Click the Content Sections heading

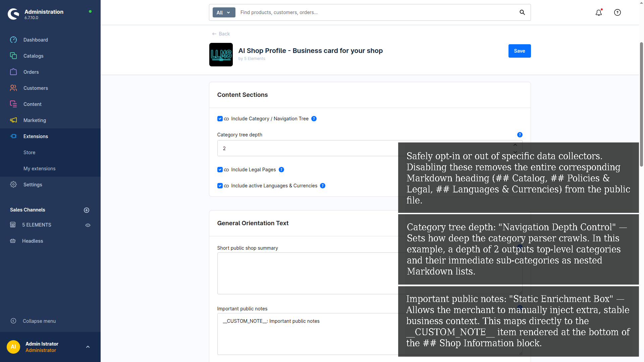pyautogui.click(x=243, y=95)
